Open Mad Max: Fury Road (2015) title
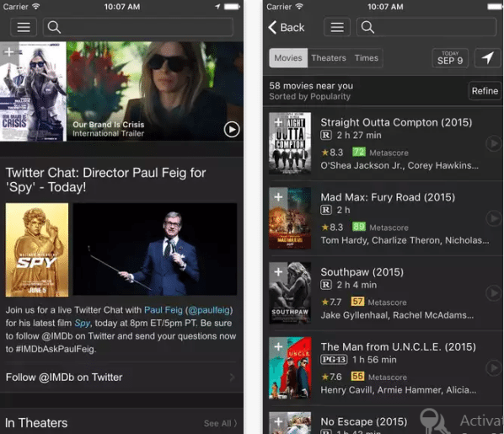504x434 pixels. click(x=388, y=197)
